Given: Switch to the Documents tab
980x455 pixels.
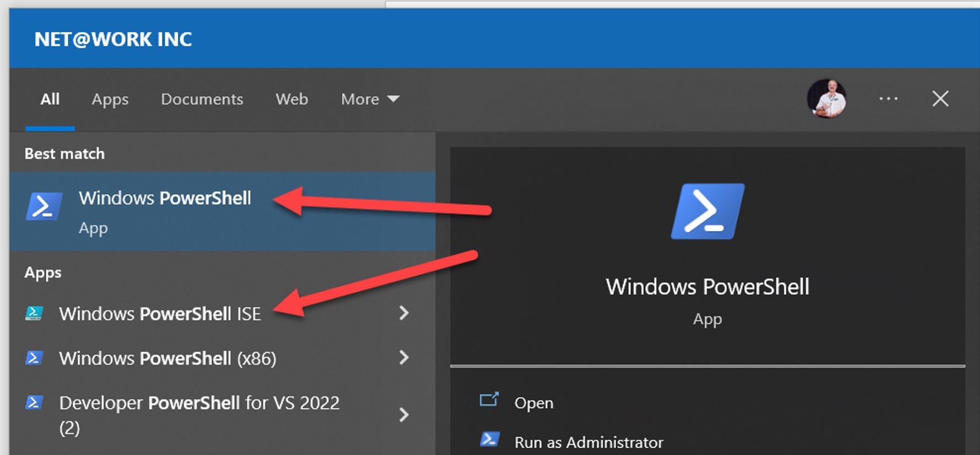Looking at the screenshot, I should 202,99.
